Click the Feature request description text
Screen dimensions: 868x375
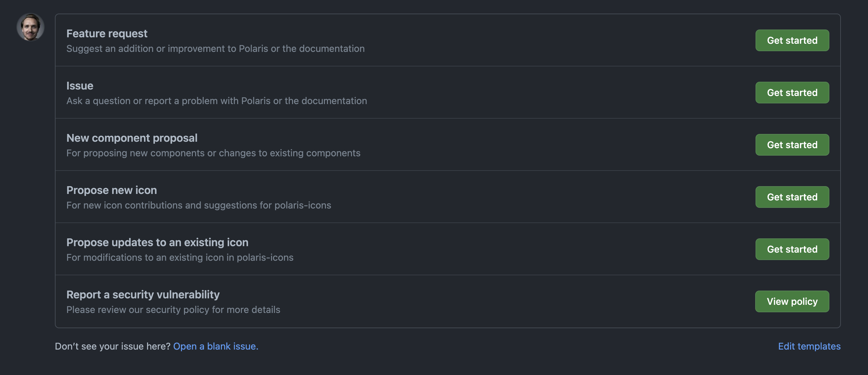coord(215,48)
